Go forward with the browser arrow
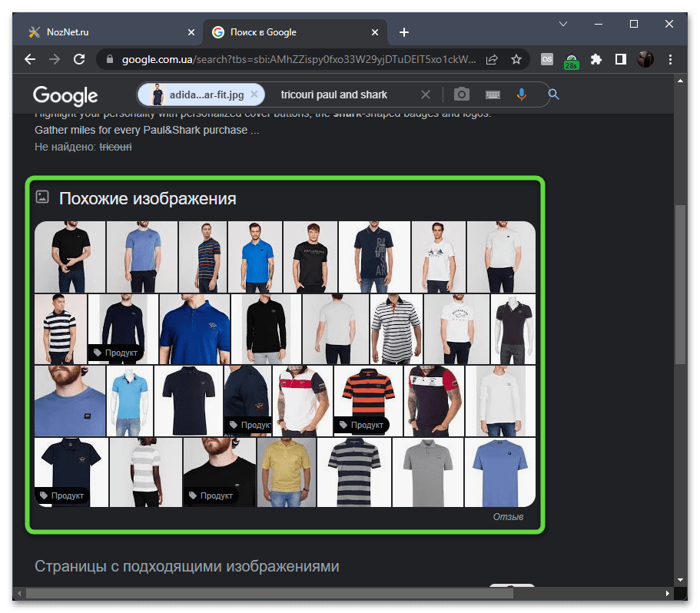The width and height of the screenshot is (700, 613). click(55, 59)
